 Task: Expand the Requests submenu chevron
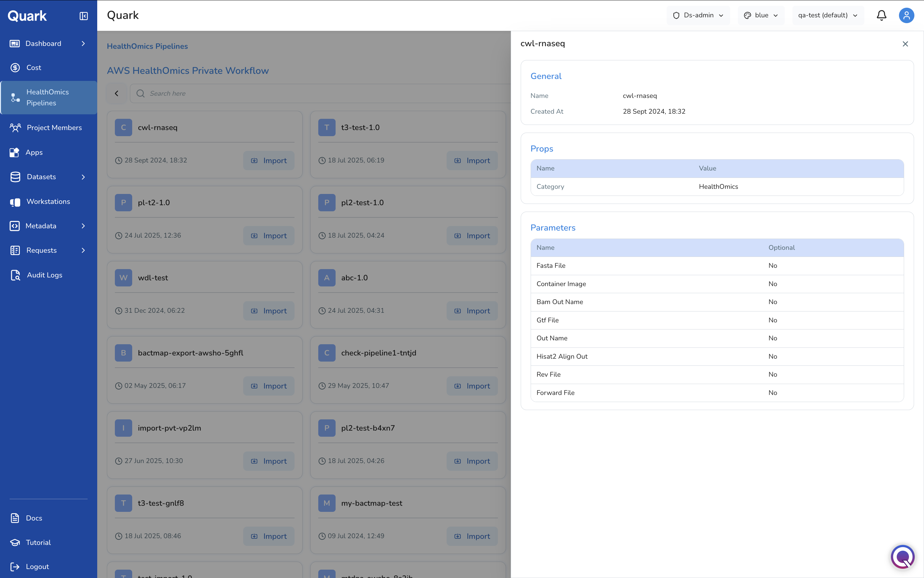coord(83,250)
